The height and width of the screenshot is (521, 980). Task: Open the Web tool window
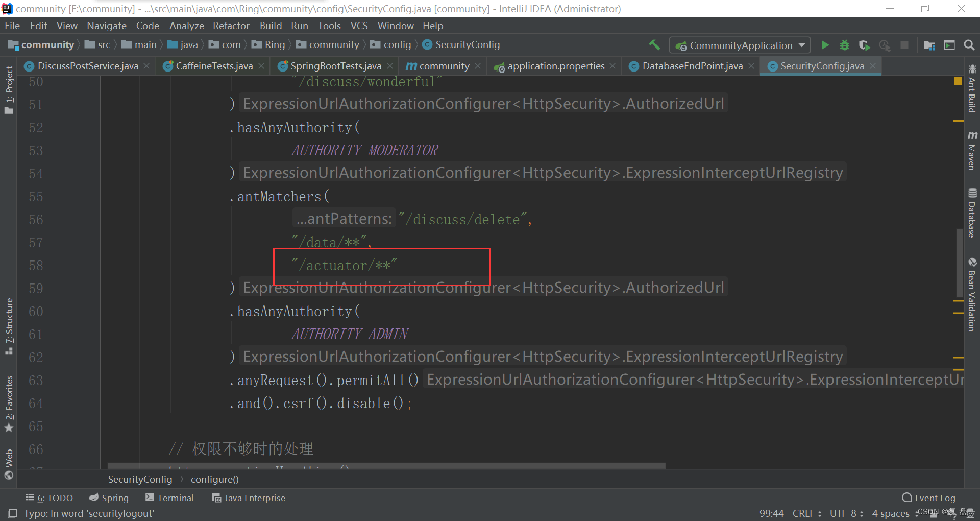[9, 464]
